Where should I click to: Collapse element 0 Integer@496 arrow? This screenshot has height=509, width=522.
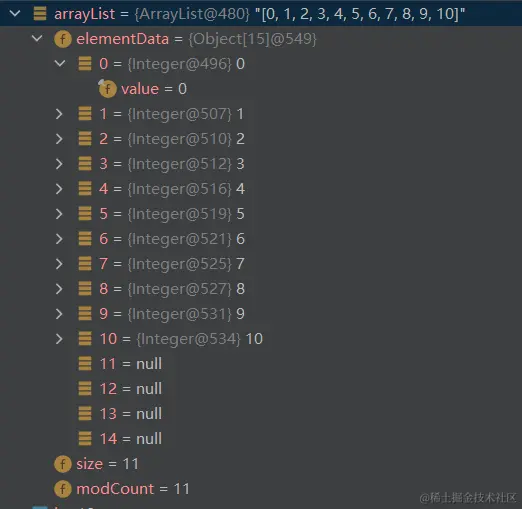[60, 64]
